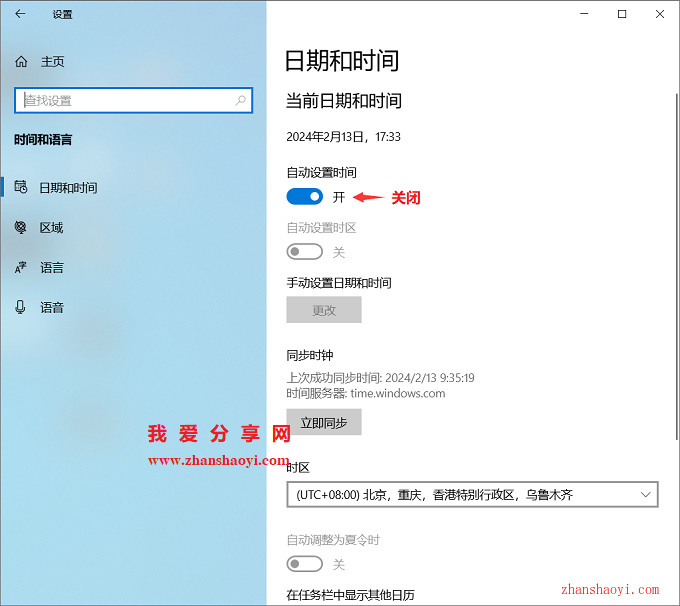
Task: Turn off the 自动设置时间 toggle
Action: click(x=304, y=197)
